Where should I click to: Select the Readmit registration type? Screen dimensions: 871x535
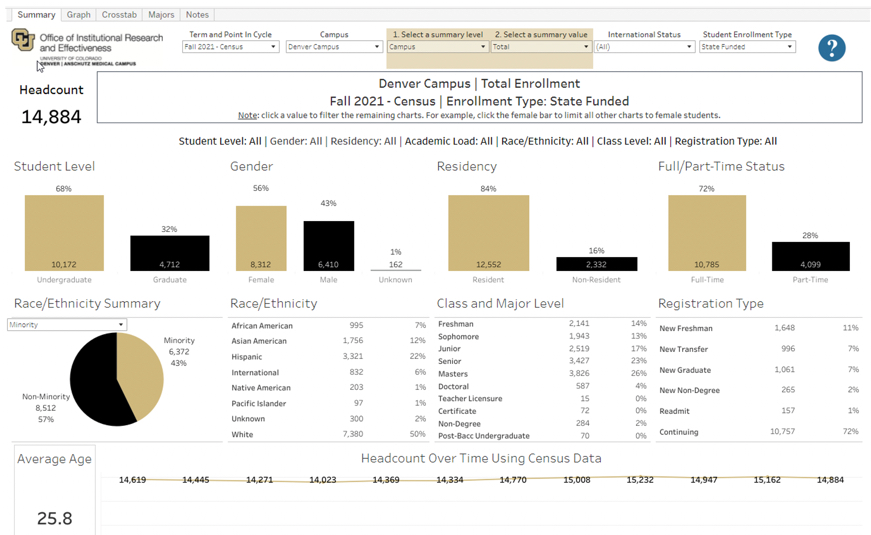(759, 411)
